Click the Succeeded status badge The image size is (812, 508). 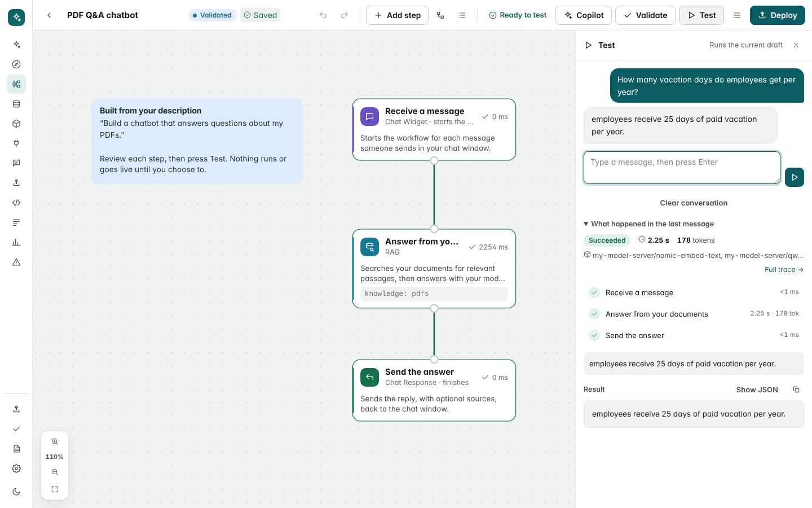point(607,240)
